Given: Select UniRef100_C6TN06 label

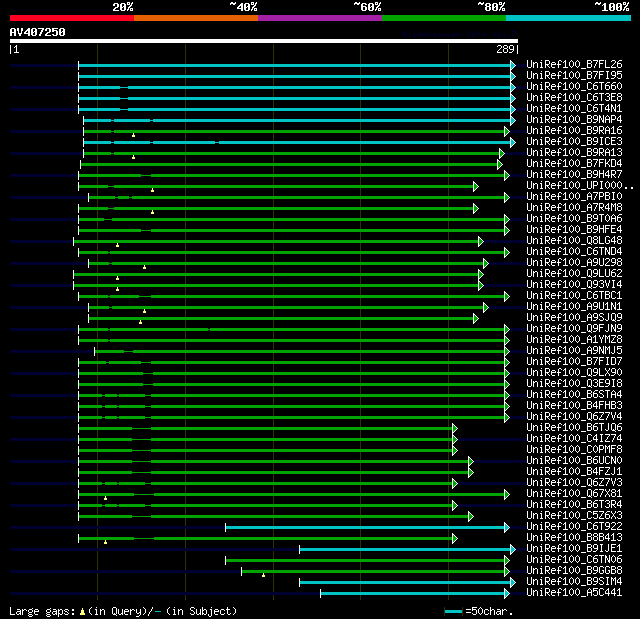Looking at the screenshot, I should click(x=574, y=560).
